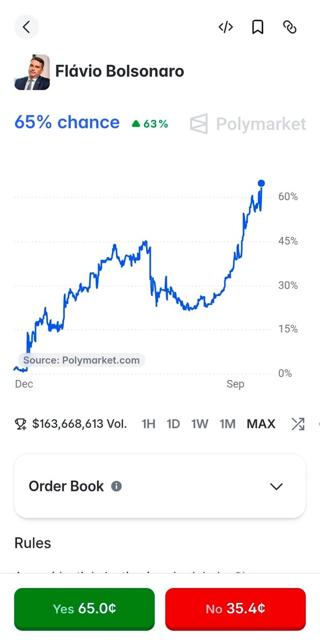The image size is (320, 644).
Task: Go back using the left chevron button
Action: 26,27
